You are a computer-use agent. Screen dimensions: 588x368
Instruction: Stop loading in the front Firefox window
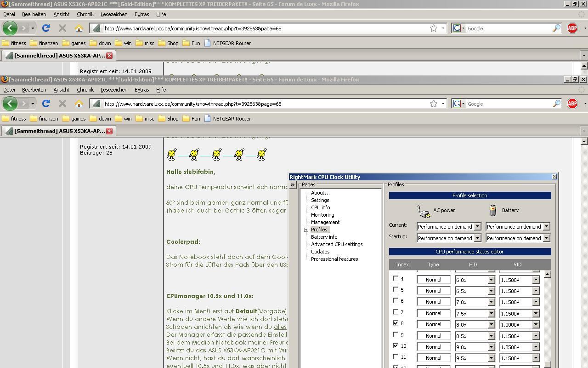point(62,103)
